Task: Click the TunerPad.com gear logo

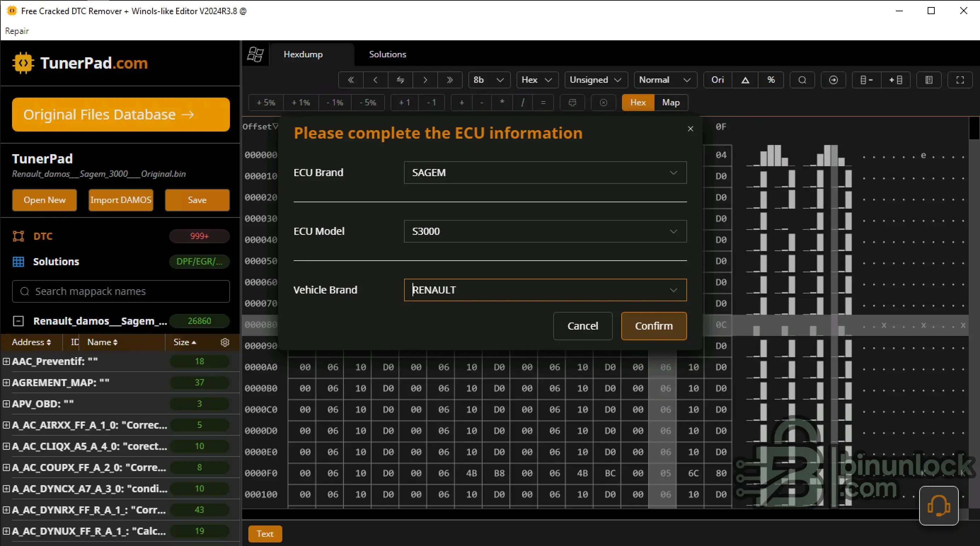Action: click(x=23, y=63)
